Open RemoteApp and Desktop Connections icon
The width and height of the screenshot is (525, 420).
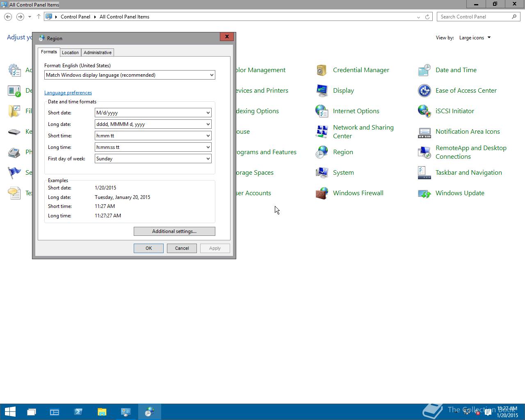pyautogui.click(x=424, y=152)
